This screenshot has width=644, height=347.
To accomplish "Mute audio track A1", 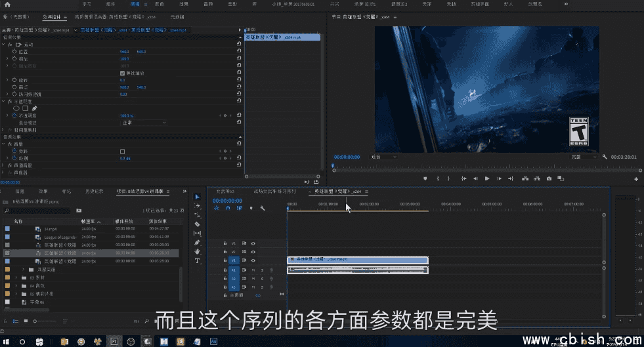I will coord(253,270).
